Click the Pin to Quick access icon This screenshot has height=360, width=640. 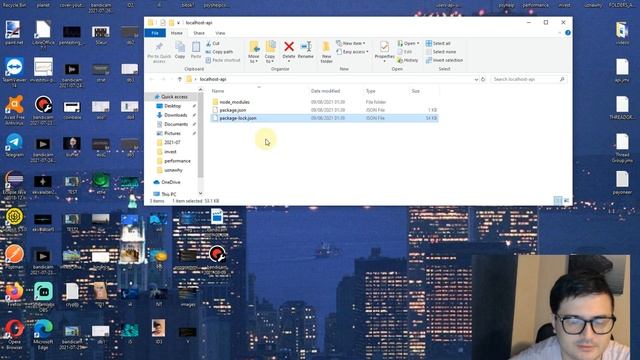click(159, 52)
